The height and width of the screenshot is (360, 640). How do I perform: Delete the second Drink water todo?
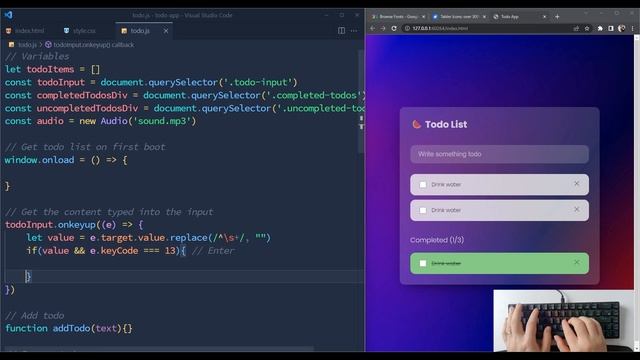[576, 209]
